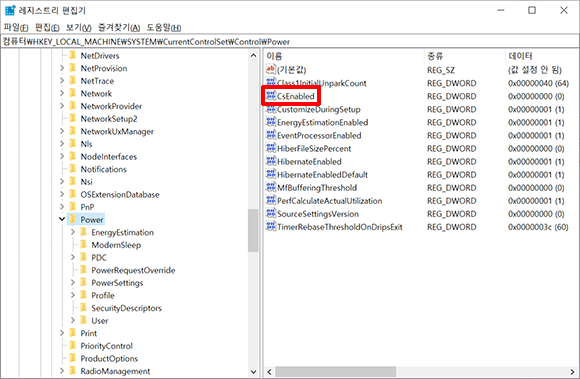
Task: Click REG_SZ type in (기본값) row
Action: coord(441,70)
